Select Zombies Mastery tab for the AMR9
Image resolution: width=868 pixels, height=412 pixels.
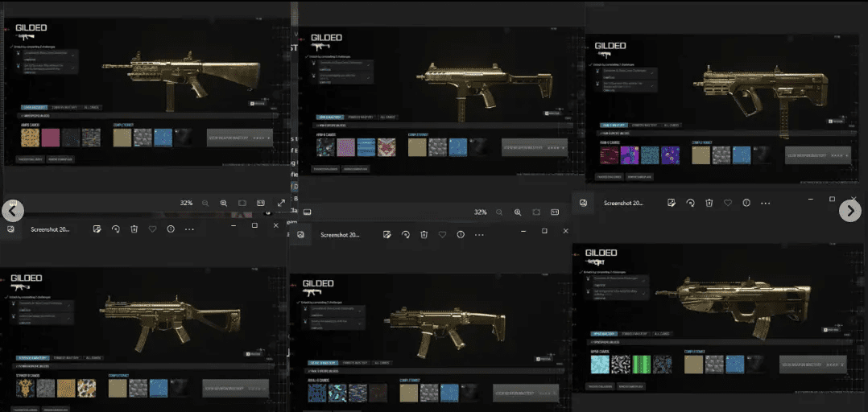[x=64, y=107]
